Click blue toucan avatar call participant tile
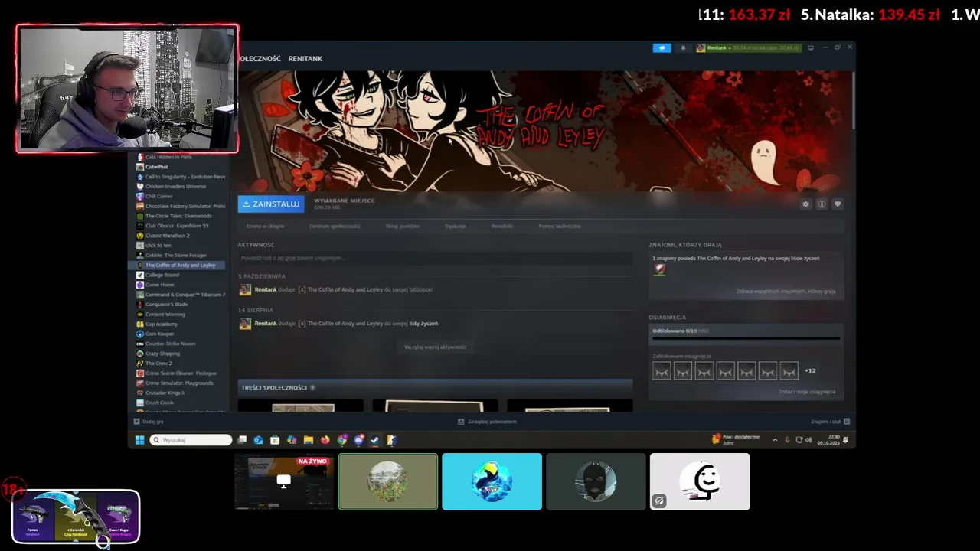This screenshot has width=980, height=551. [x=492, y=481]
